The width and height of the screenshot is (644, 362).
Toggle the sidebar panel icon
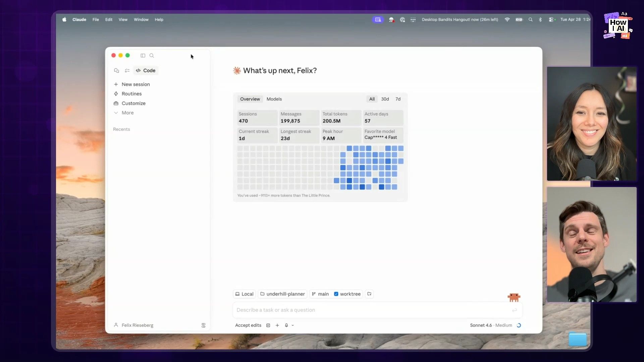[143, 56]
